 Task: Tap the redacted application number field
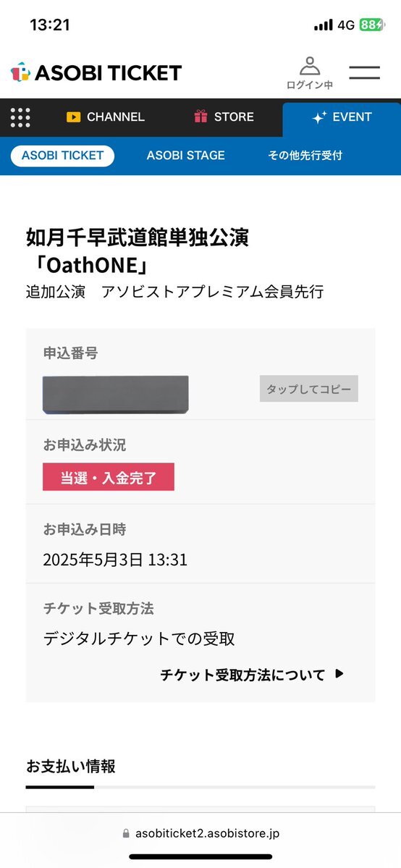point(116,395)
